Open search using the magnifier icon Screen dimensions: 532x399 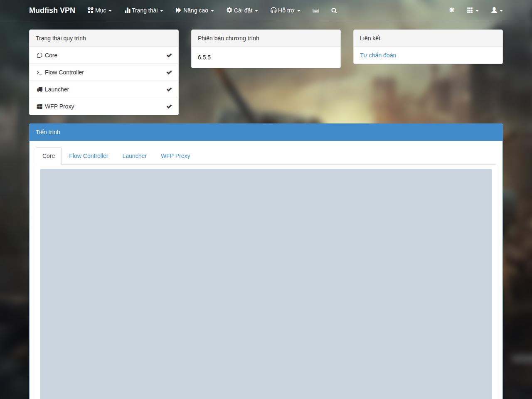[334, 10]
